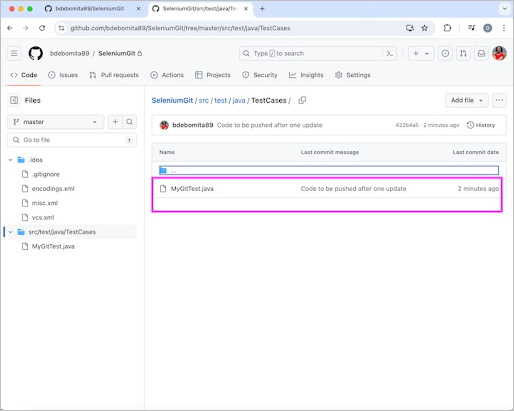Collapse the Files side panel icon
This screenshot has height=411, width=514.
[14, 100]
